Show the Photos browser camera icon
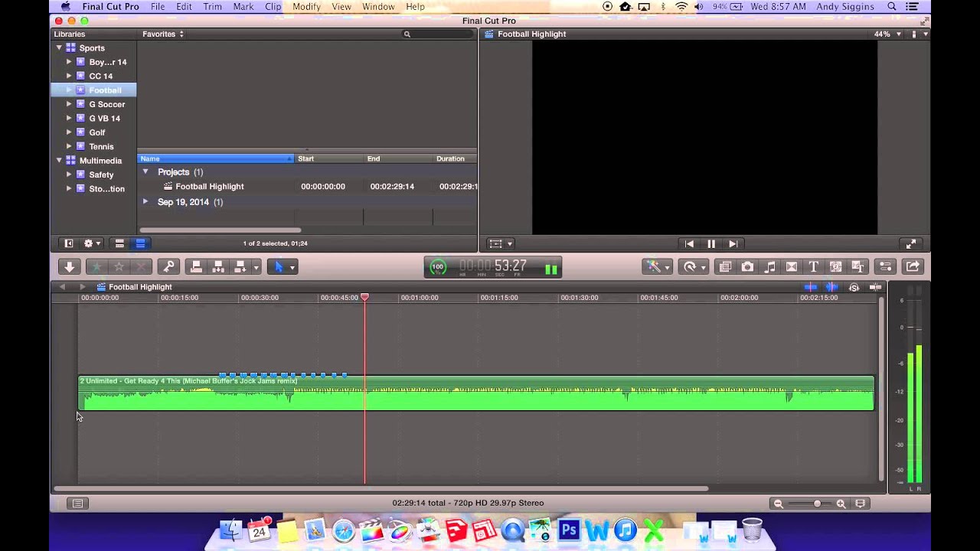The width and height of the screenshot is (980, 551). click(x=747, y=266)
